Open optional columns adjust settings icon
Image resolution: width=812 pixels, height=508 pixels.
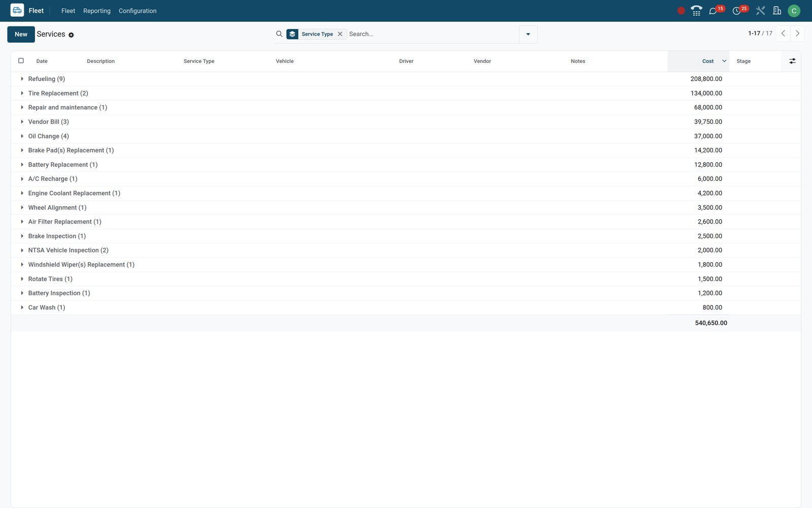click(x=792, y=61)
